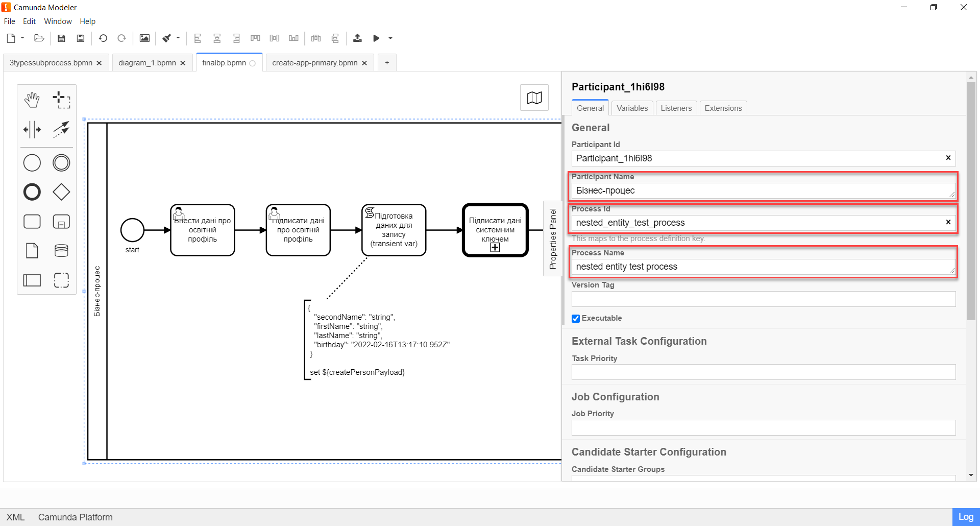Create a start event from palette
This screenshot has width=980, height=526.
pyautogui.click(x=32, y=163)
